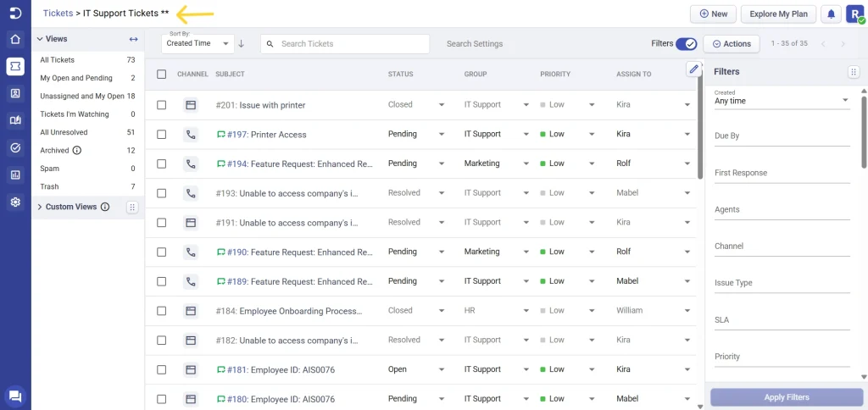Check the box for ticket #201
868x410 pixels.
162,105
